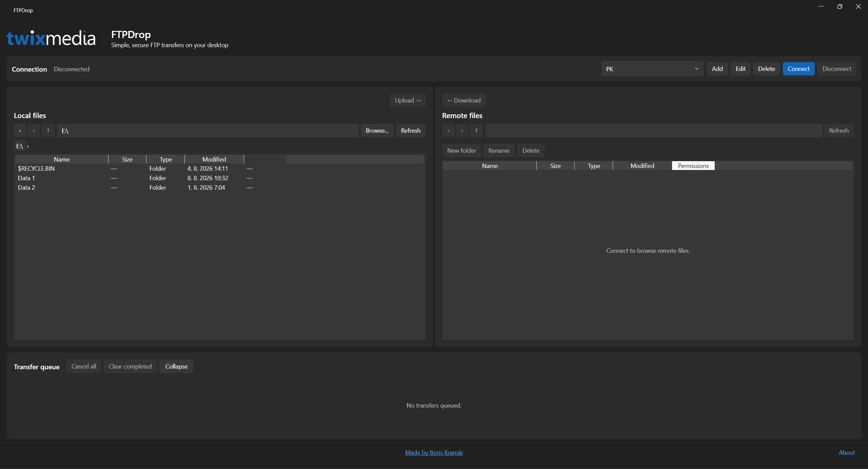The image size is (868, 469).
Task: Click the Disconnected status text
Action: click(x=72, y=69)
